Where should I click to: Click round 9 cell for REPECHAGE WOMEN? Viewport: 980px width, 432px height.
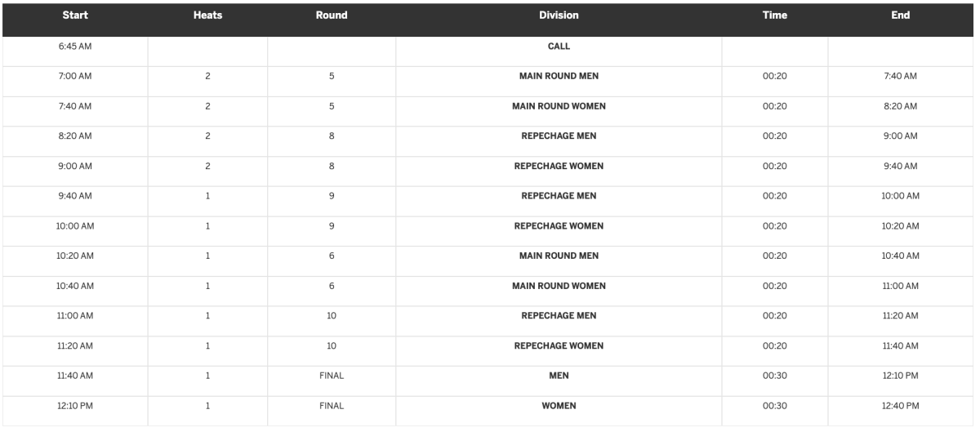[x=332, y=226]
